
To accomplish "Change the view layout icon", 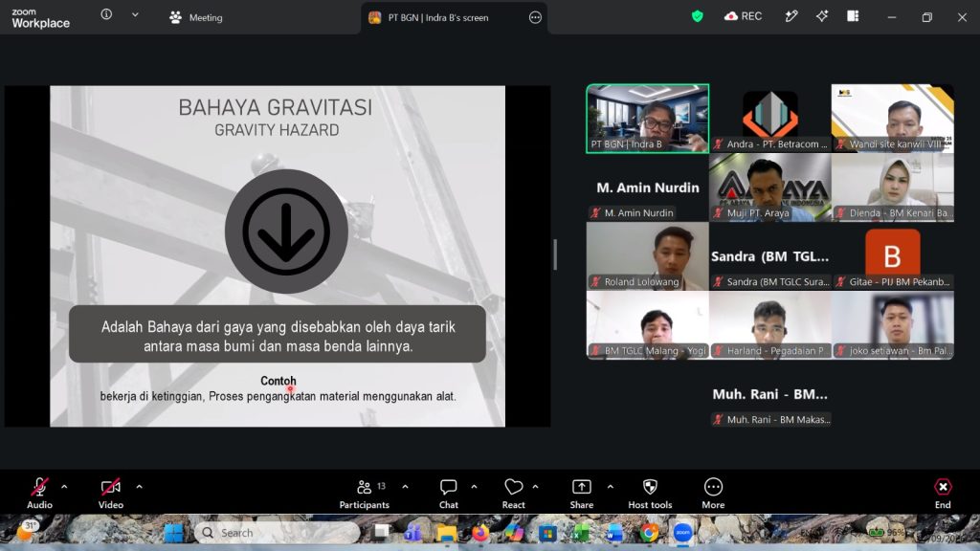I will point(853,16).
